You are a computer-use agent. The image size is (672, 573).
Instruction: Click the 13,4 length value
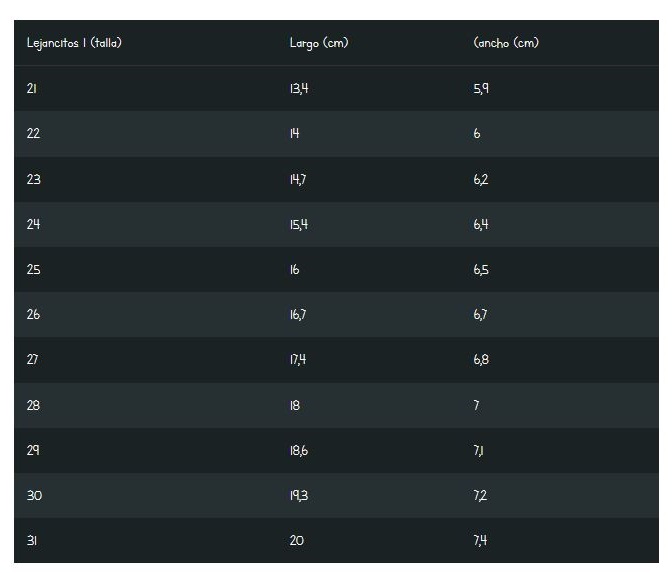coord(298,89)
